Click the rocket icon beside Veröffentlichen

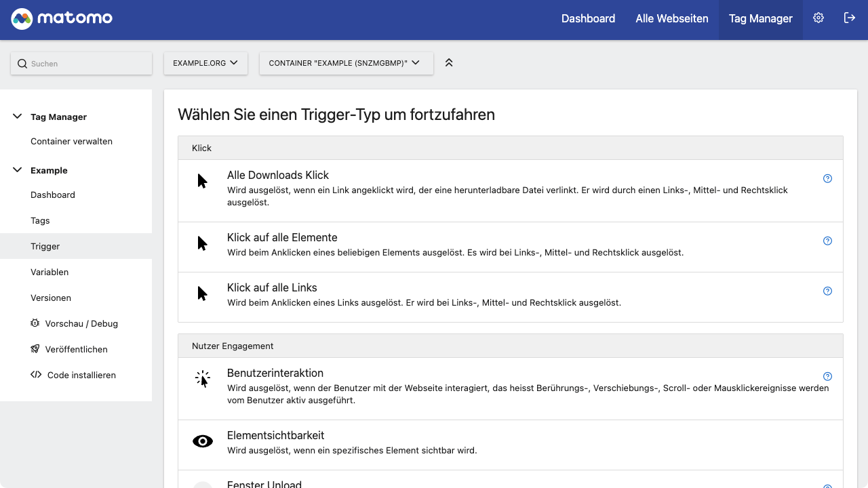click(35, 349)
